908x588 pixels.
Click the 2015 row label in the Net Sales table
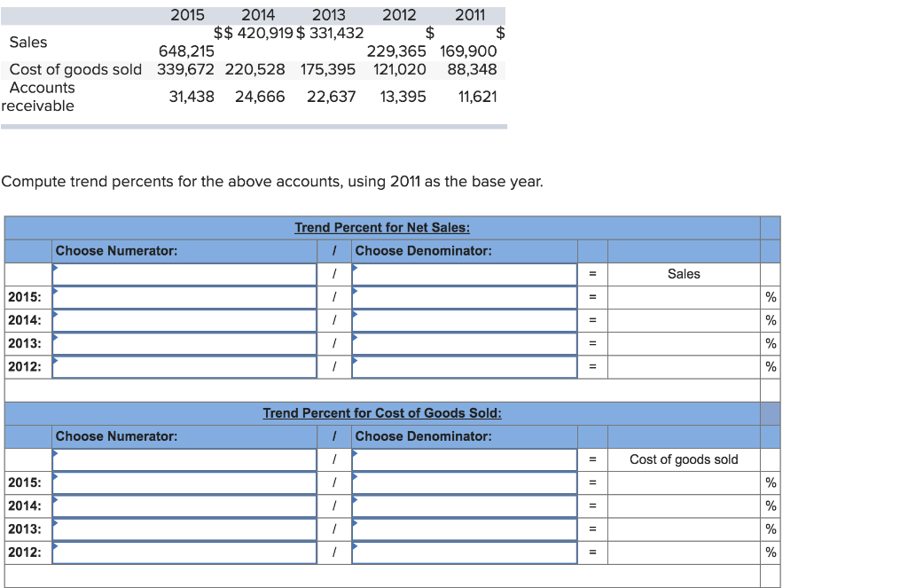tap(26, 297)
